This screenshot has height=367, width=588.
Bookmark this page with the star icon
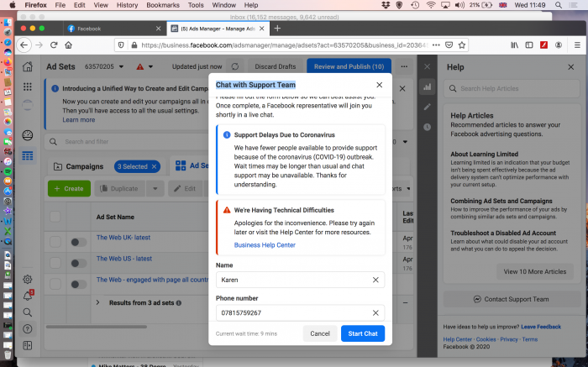[x=462, y=45]
